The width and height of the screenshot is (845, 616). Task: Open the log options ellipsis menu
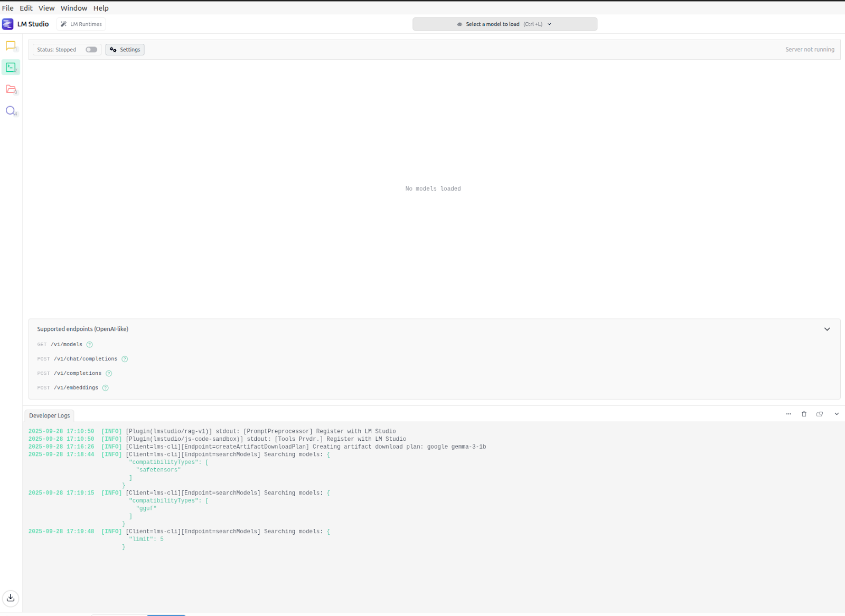(788, 414)
